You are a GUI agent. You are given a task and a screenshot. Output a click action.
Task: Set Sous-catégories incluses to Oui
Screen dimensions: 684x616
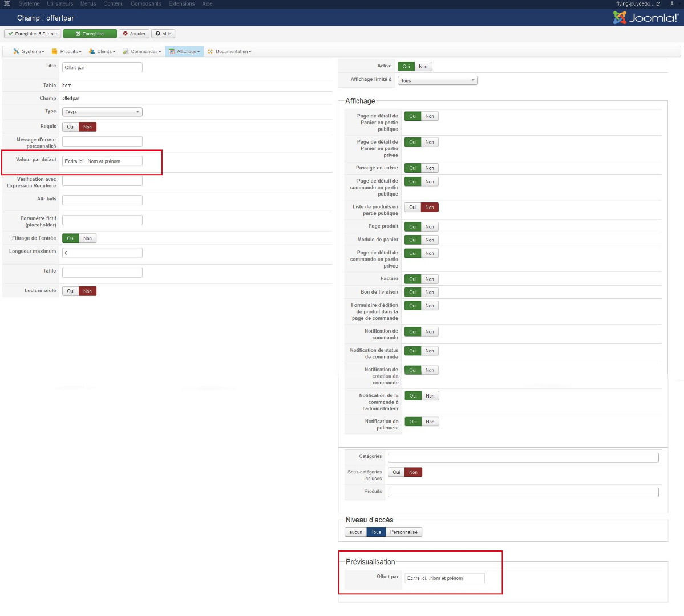point(396,472)
